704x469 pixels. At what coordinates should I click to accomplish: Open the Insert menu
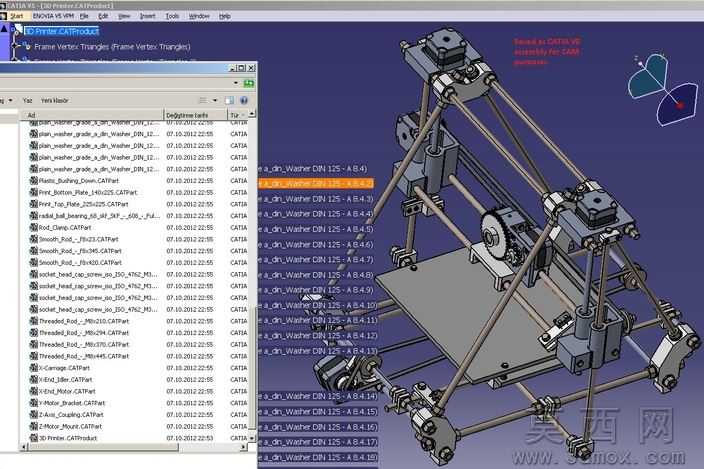[x=147, y=16]
